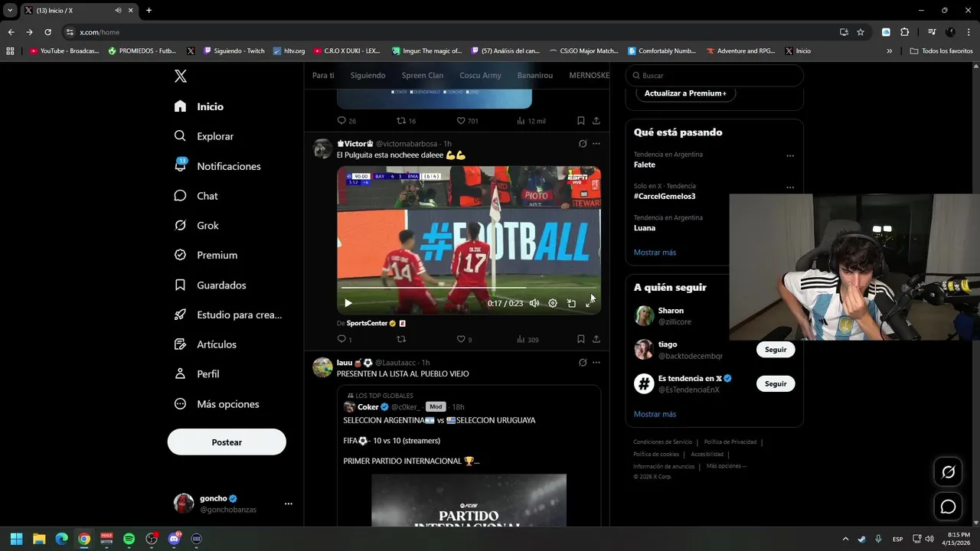Open Sharon @zillicore profile
The width and height of the screenshot is (980, 551).
tap(674, 316)
